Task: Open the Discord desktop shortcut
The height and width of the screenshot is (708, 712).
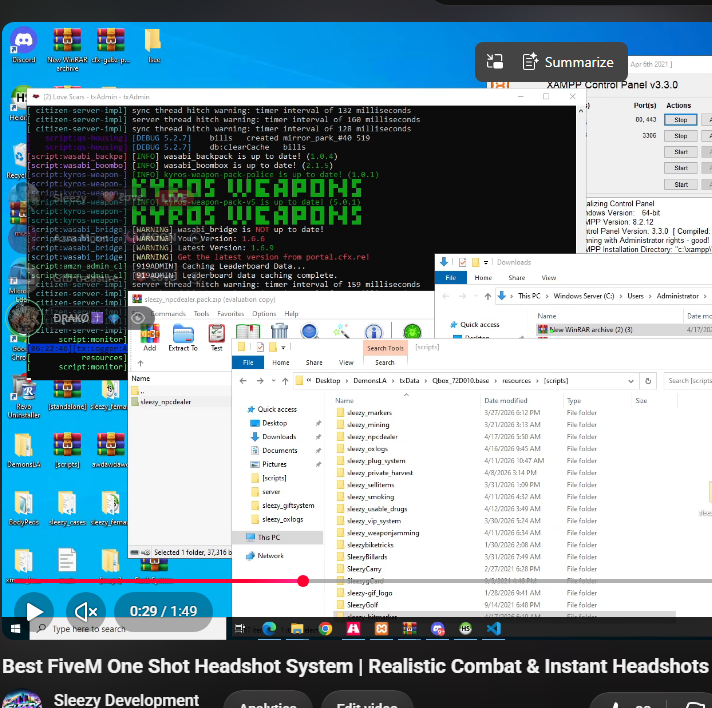Action: click(24, 45)
